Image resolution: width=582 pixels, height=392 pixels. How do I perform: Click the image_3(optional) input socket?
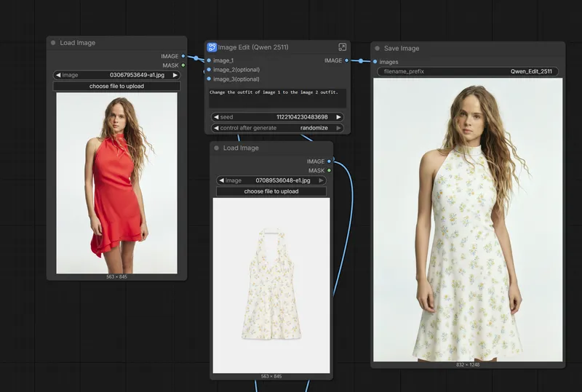pyautogui.click(x=209, y=79)
